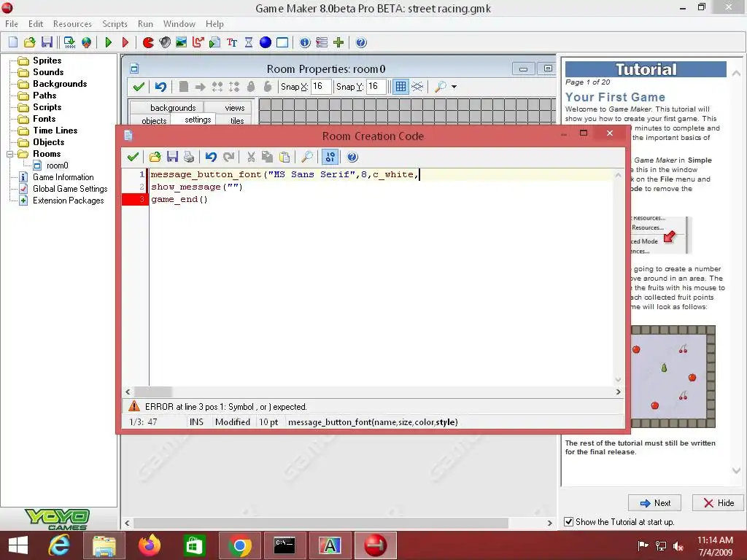Paste clipboard into code editor
The height and width of the screenshot is (560, 747).
point(285,157)
